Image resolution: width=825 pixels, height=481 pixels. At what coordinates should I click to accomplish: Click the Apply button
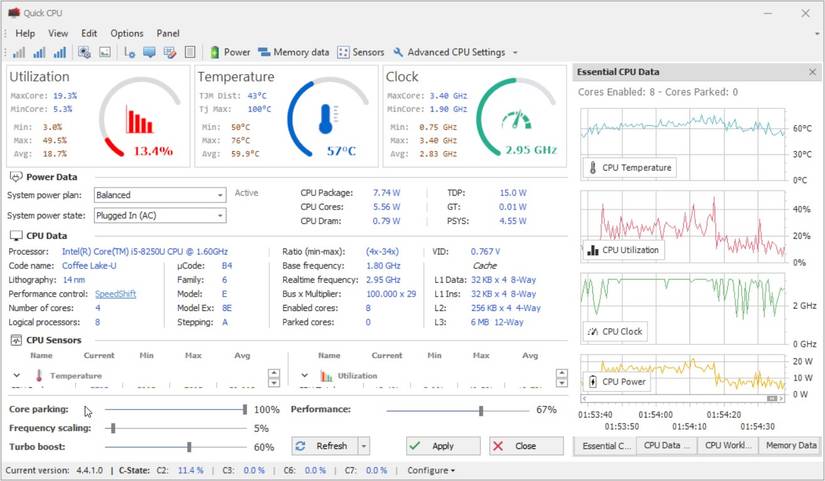[443, 446]
